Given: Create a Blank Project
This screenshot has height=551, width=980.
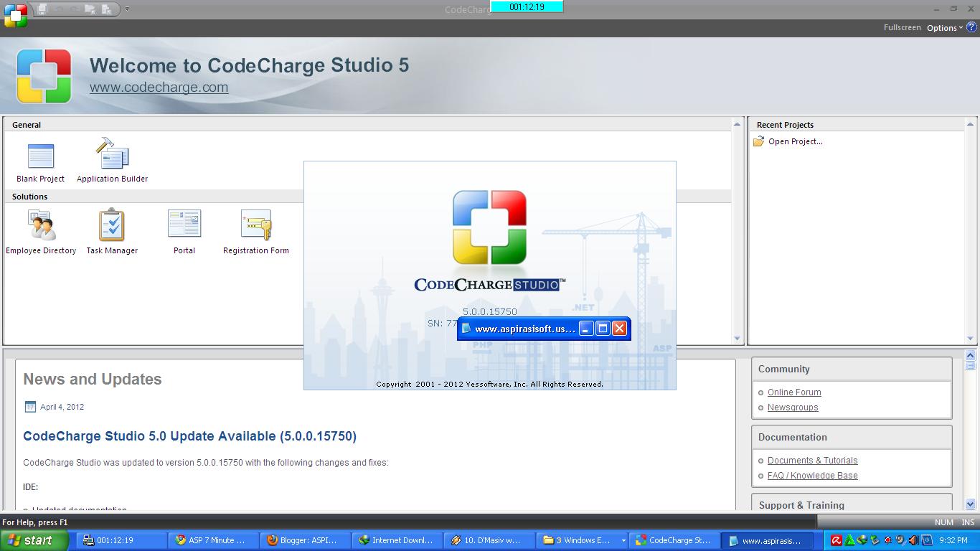Looking at the screenshot, I should [x=40, y=163].
